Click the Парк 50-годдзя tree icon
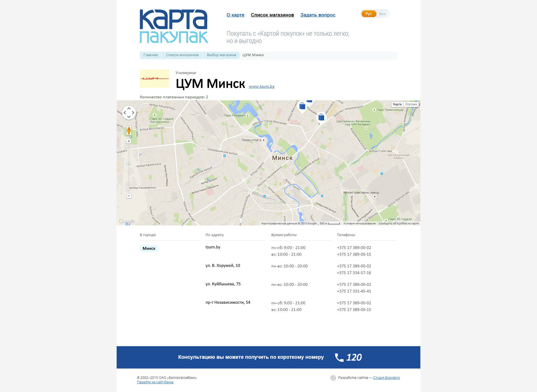This screenshot has width=537, height=392. 386,220
